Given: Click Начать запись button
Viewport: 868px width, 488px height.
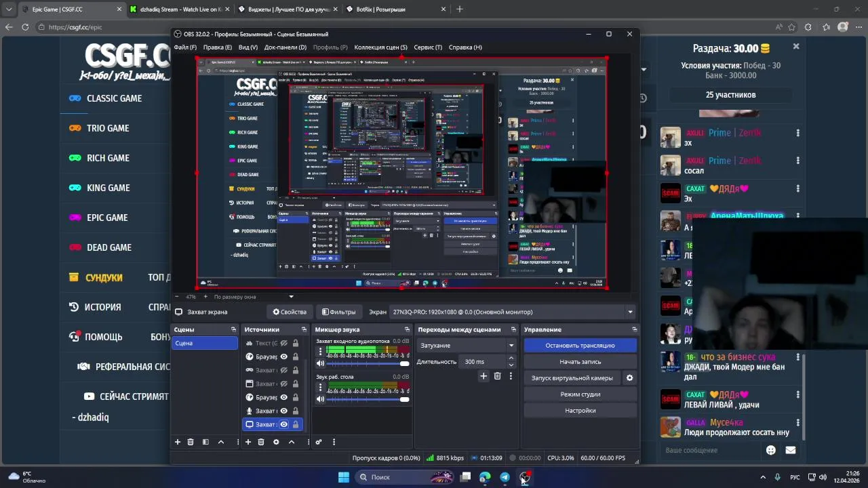Looking at the screenshot, I should tap(580, 362).
